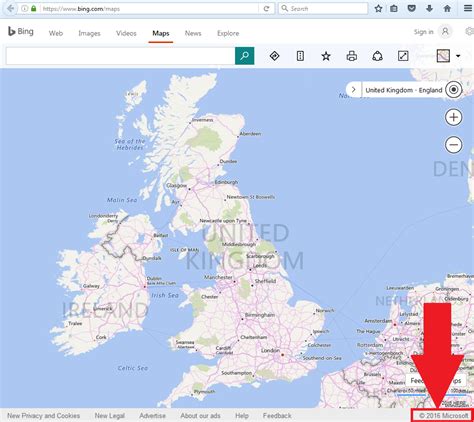Click the Norwich label on the map
This screenshot has height=422, width=474.
[x=325, y=310]
